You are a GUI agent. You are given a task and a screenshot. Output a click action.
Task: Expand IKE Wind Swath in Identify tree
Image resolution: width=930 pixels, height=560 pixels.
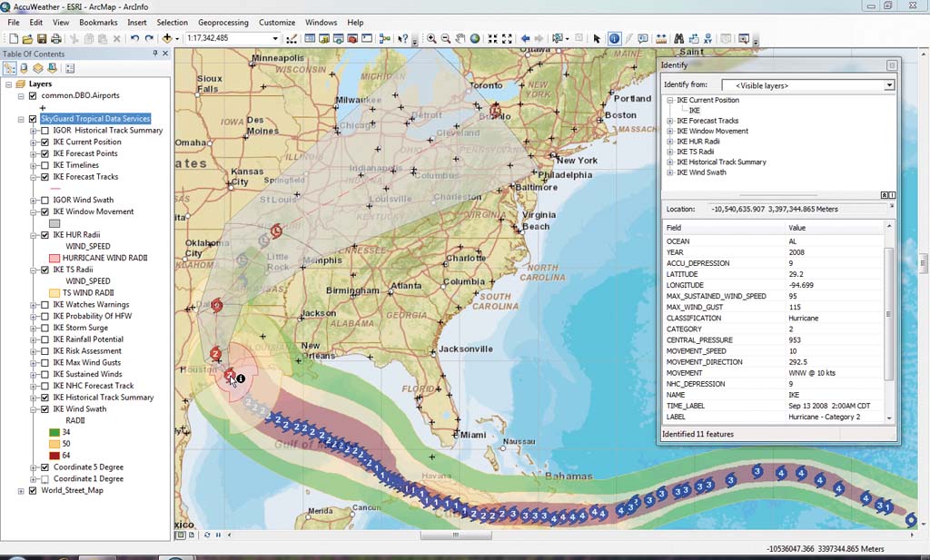[670, 172]
